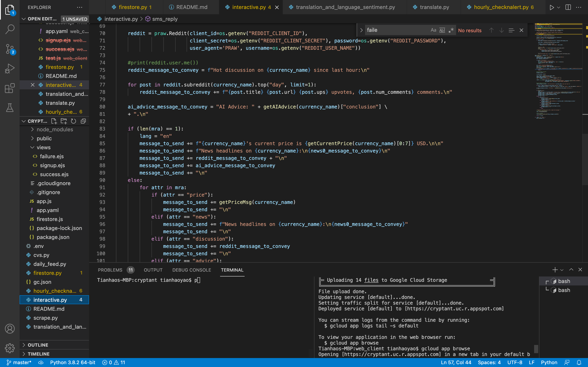Switch to the PROBLEMS panel tab
The height and width of the screenshot is (367, 588).
110,270
